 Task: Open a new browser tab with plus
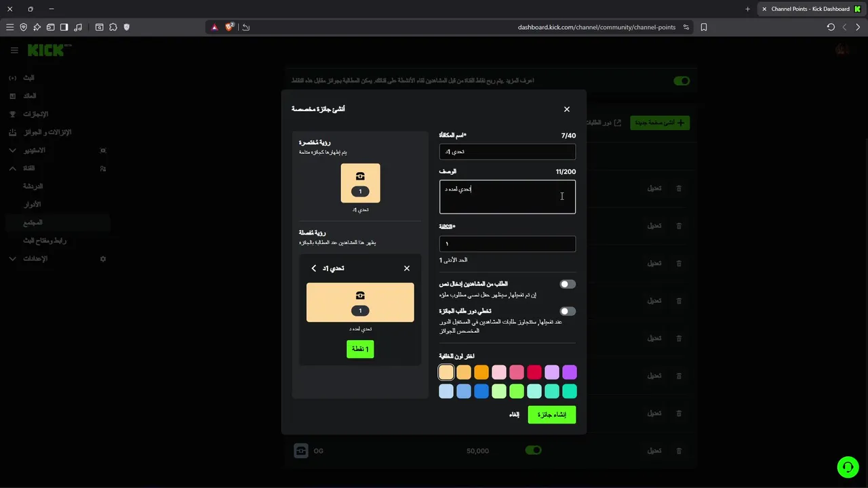(748, 9)
